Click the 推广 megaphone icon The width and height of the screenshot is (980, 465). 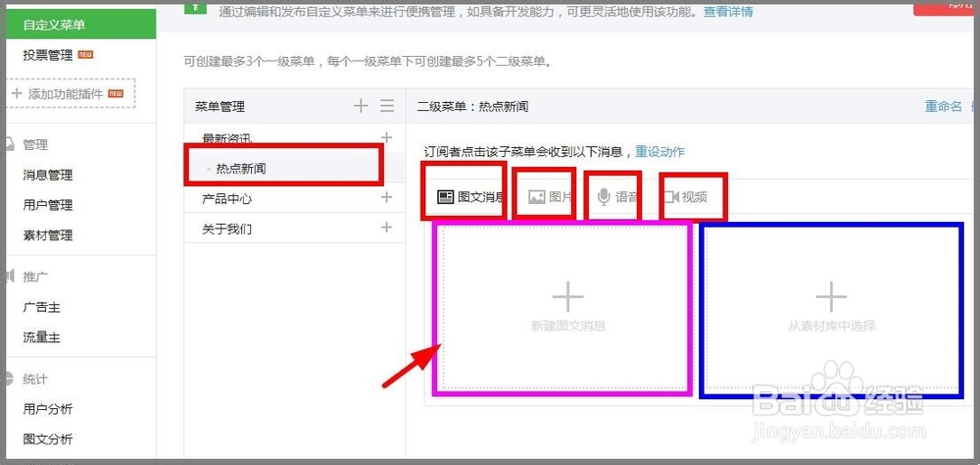[10, 276]
